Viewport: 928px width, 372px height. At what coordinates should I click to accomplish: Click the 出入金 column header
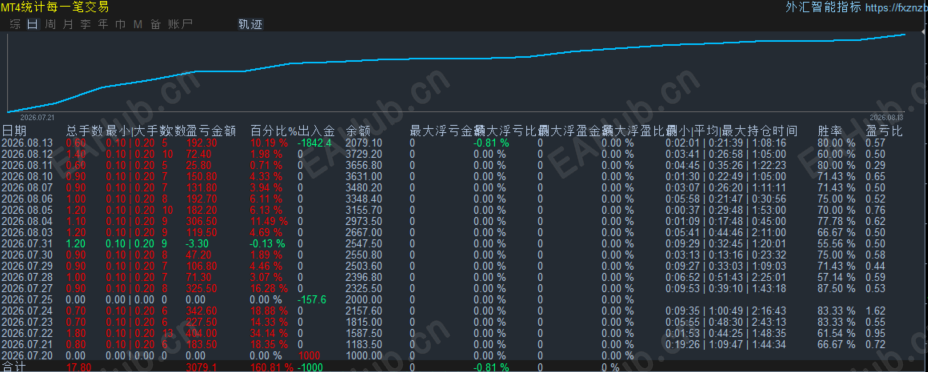pyautogui.click(x=316, y=130)
